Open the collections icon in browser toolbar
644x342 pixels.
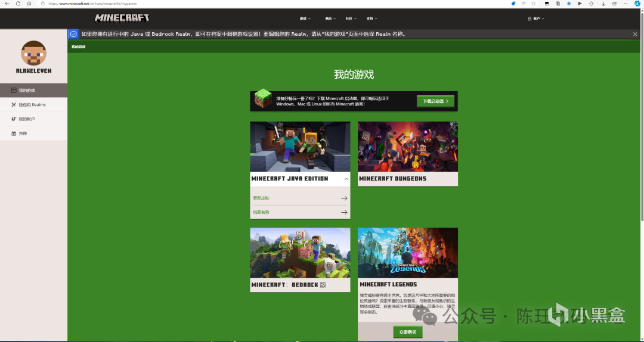(x=558, y=4)
